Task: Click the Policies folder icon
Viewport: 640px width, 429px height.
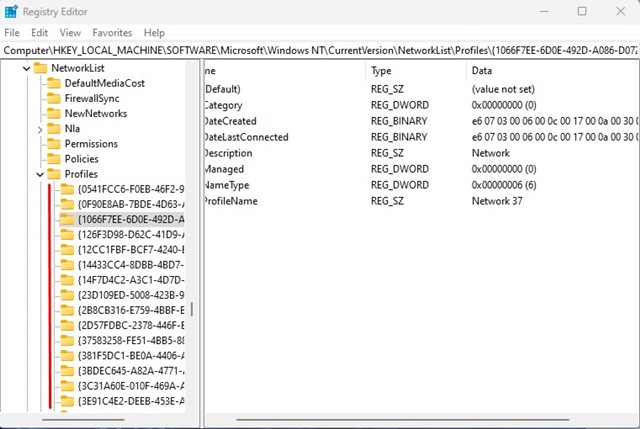Action: (x=54, y=159)
